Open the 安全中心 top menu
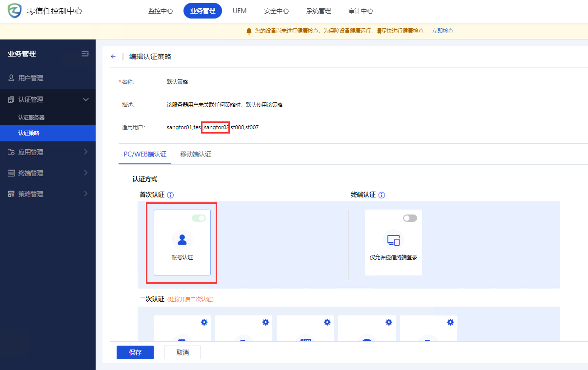The height and width of the screenshot is (370, 588). [276, 11]
